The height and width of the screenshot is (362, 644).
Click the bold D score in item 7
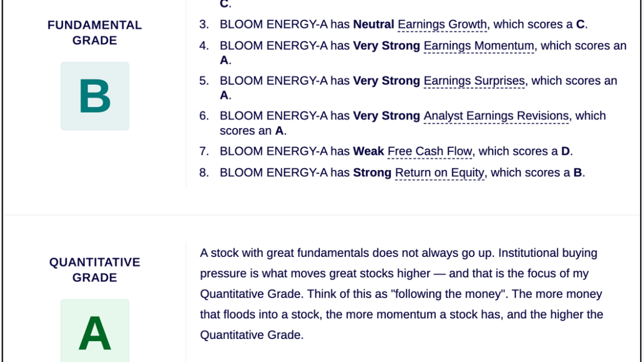(565, 151)
